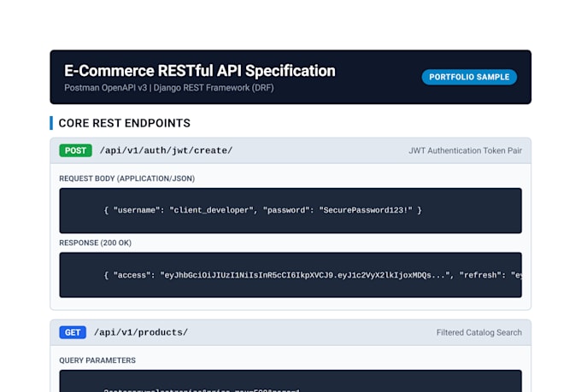Click the Filtered Catalog Search description

pyautogui.click(x=479, y=332)
